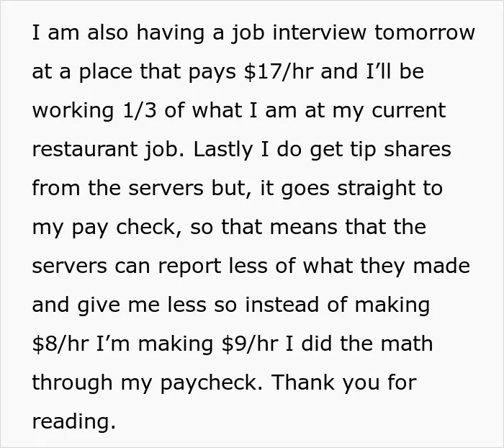The height and width of the screenshot is (448, 504).
Task: Click the word "shares" after tip
Action: tap(418, 149)
